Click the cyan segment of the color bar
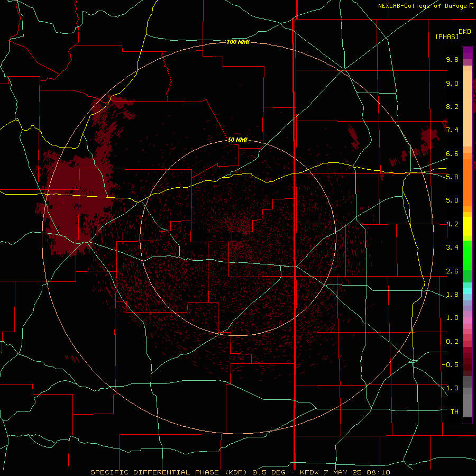Image resolution: width=476 pixels, height=476 pixels. point(467,291)
